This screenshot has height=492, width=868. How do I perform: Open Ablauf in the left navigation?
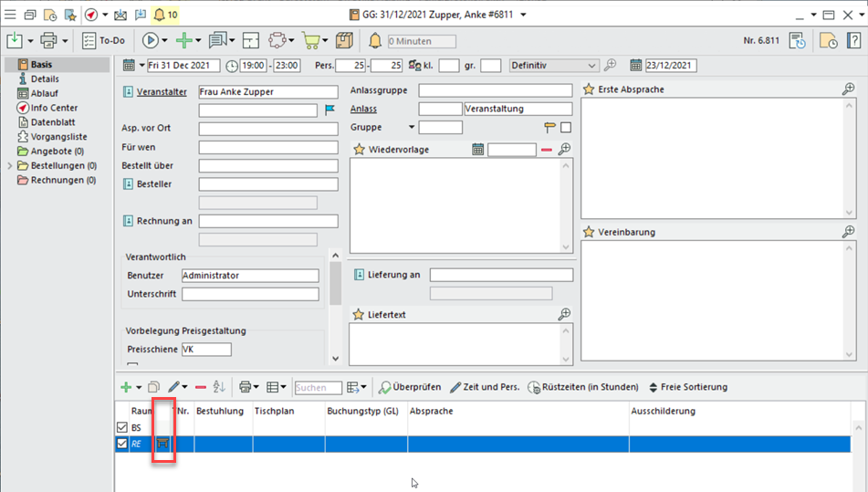[x=46, y=94]
